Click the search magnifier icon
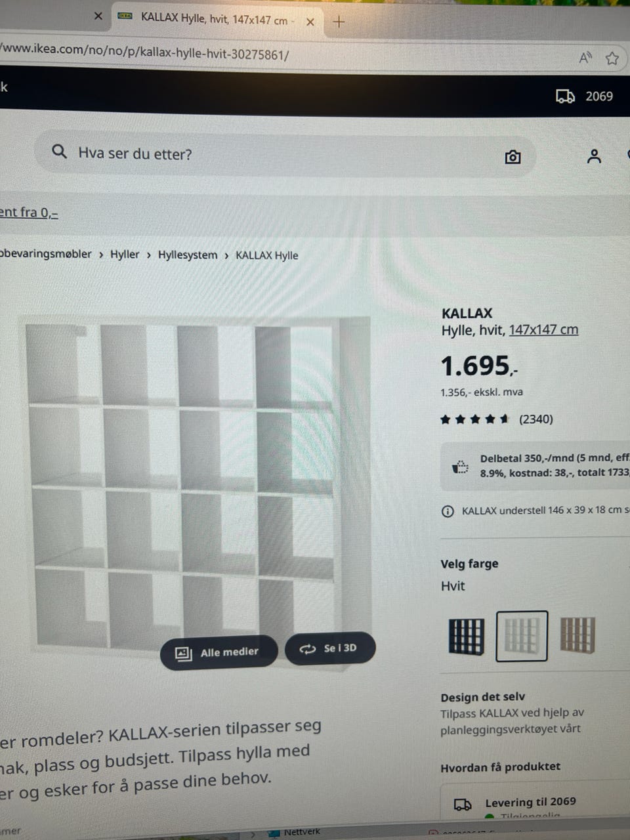The height and width of the screenshot is (840, 630). (60, 152)
